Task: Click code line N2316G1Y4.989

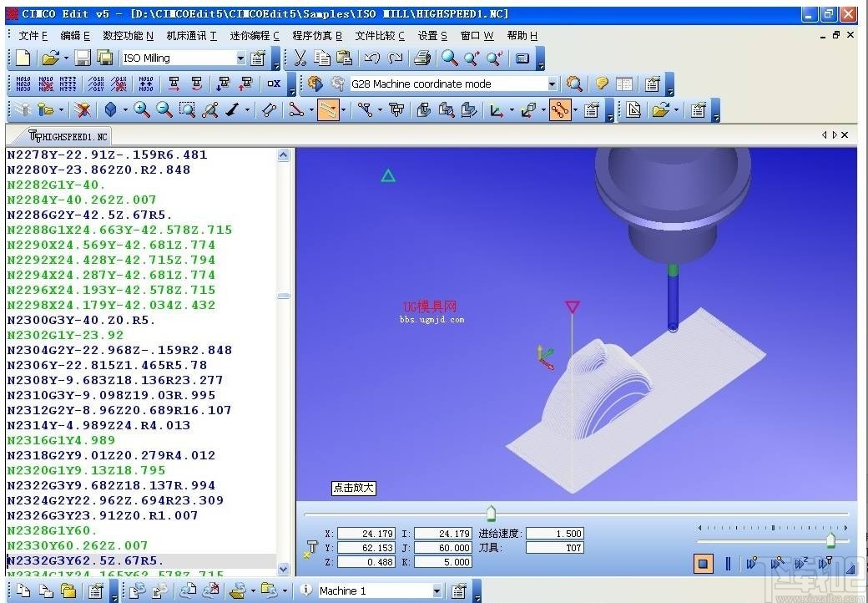Action: (x=62, y=440)
